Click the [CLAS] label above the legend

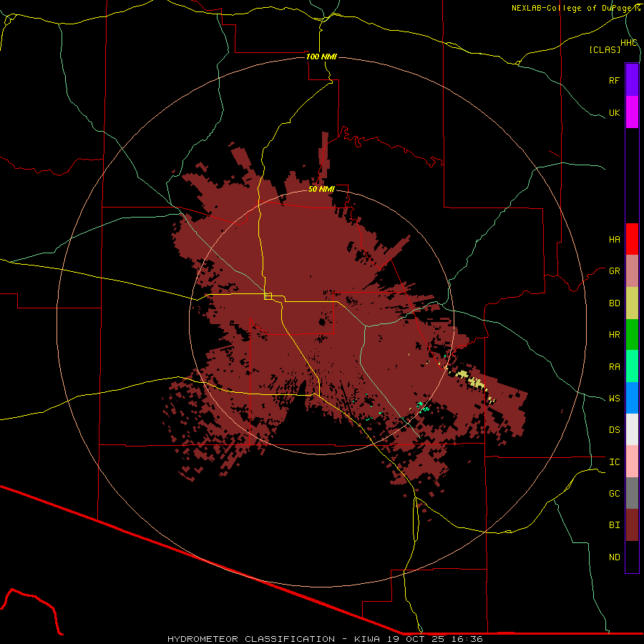tap(604, 49)
